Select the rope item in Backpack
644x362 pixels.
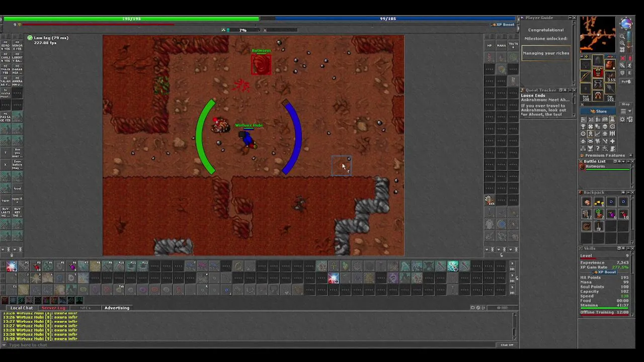[587, 226]
